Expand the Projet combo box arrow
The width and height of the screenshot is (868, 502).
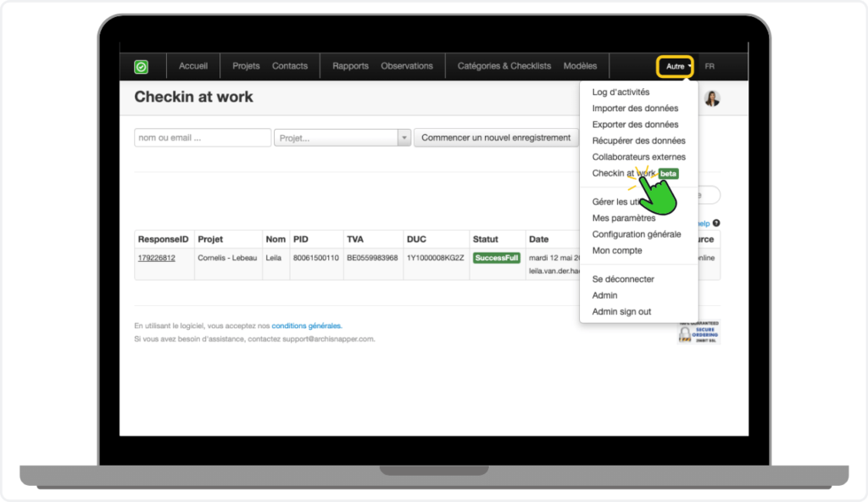click(x=404, y=137)
